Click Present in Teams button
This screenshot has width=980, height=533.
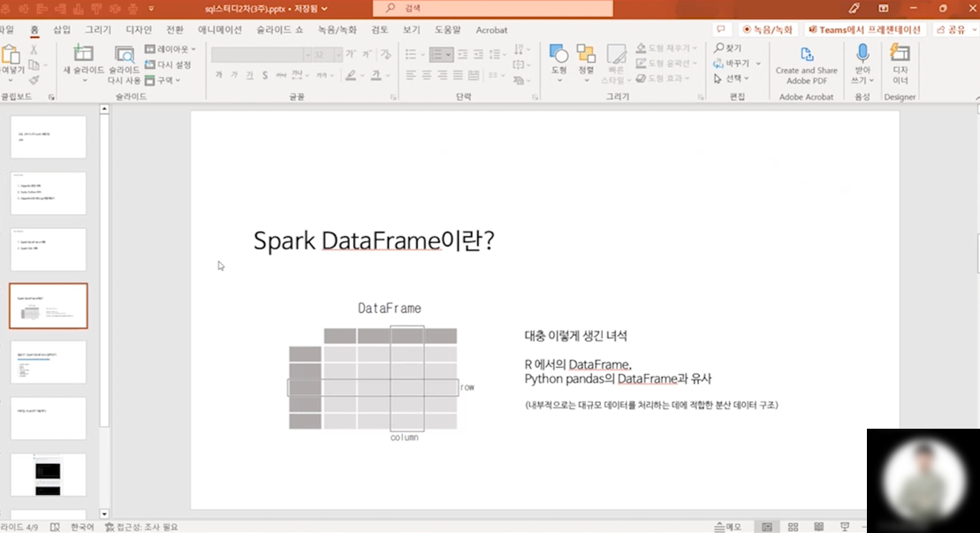(x=865, y=29)
